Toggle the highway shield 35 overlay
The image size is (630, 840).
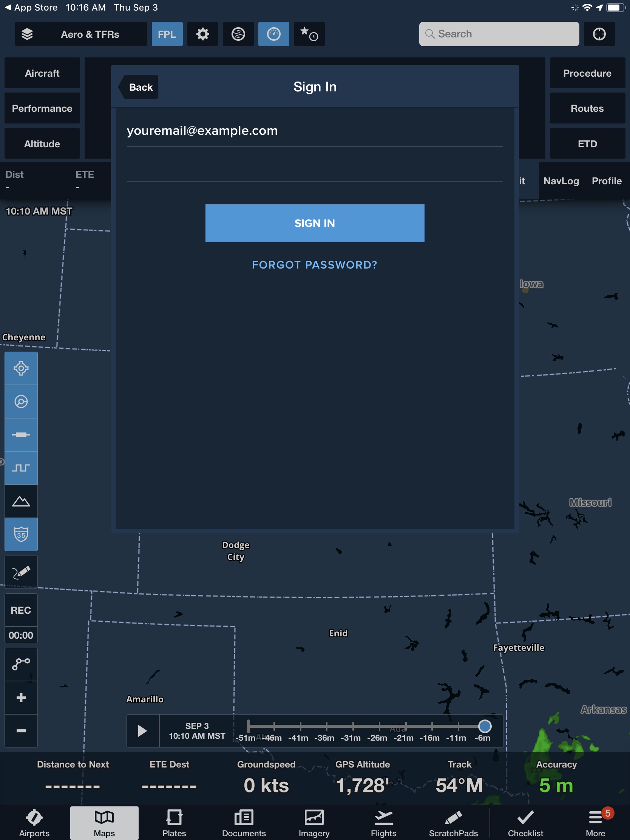(21, 535)
